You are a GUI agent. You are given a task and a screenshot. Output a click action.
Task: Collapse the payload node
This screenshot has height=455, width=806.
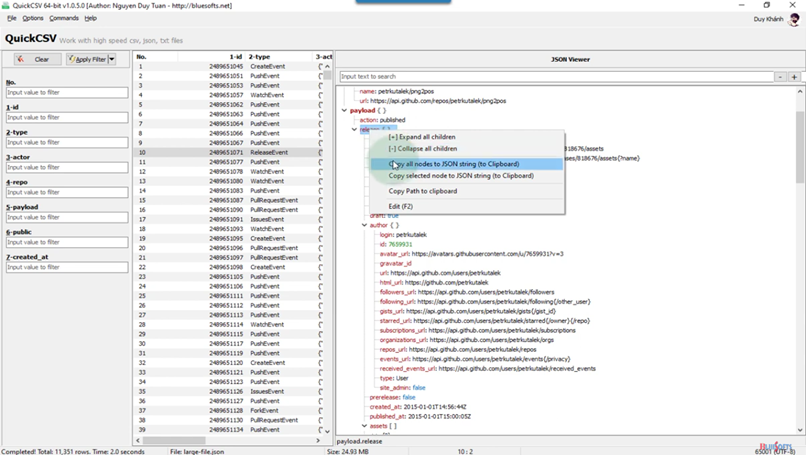pyautogui.click(x=344, y=111)
